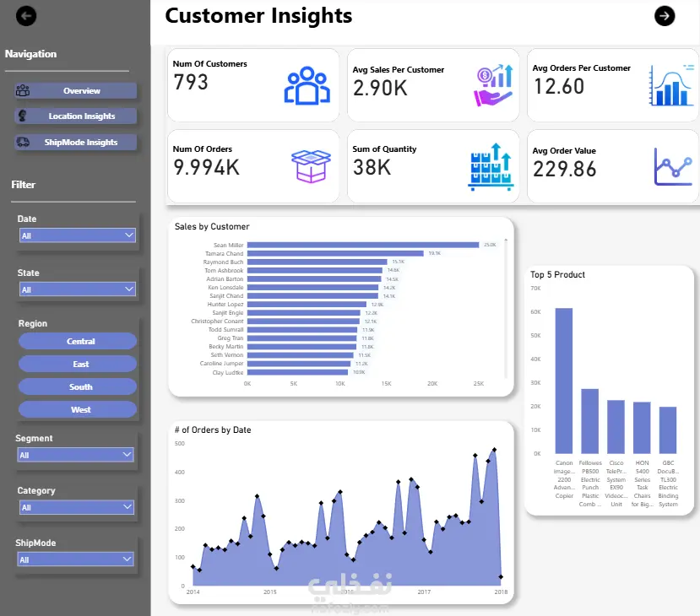This screenshot has height=616, width=700.
Task: Filter by Central region
Action: click(x=78, y=341)
